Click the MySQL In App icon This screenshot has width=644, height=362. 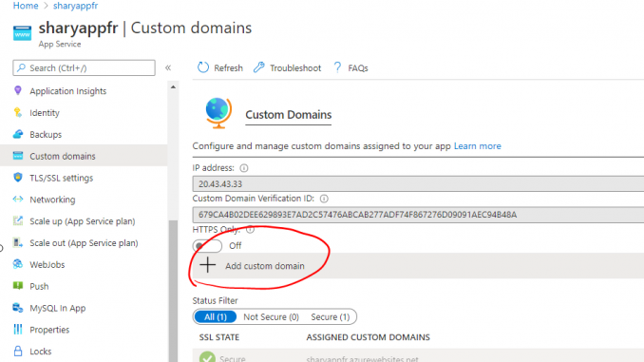point(18,307)
